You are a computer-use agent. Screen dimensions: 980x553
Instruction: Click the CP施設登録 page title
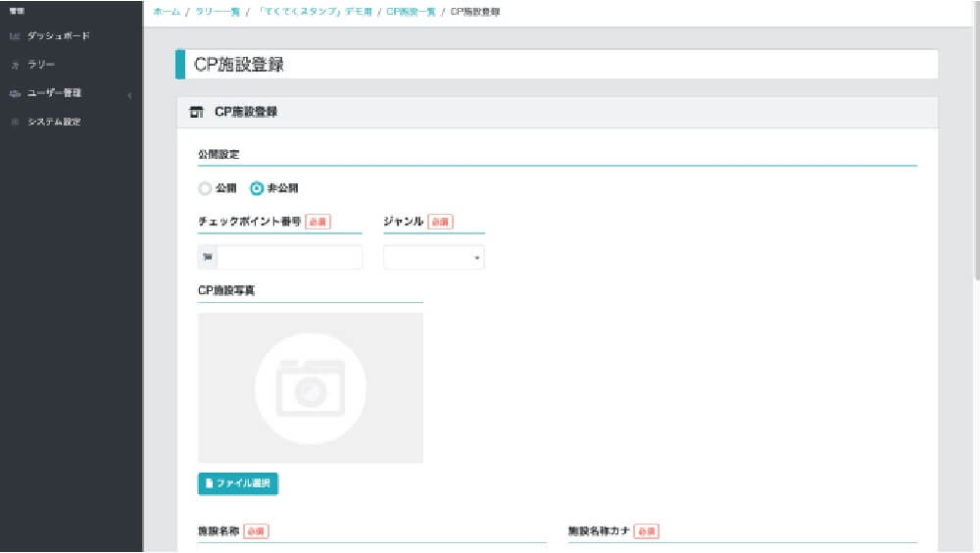click(x=239, y=65)
